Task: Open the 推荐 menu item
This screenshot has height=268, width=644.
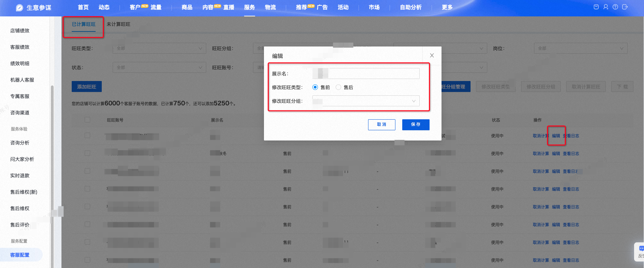Action: pyautogui.click(x=302, y=7)
